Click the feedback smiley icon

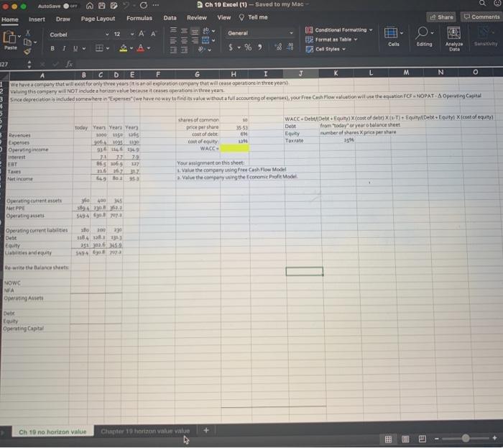pos(497,3)
